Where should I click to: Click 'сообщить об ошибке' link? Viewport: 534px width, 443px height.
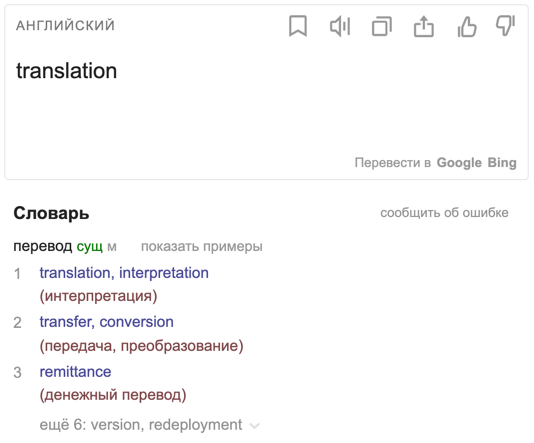click(444, 212)
